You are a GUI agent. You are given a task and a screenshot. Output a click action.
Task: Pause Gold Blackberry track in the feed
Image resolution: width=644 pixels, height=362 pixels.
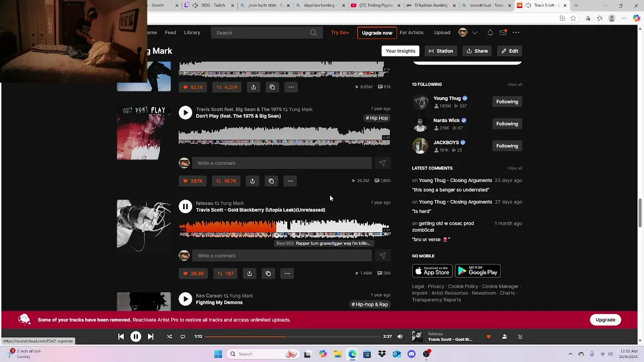coord(185,206)
